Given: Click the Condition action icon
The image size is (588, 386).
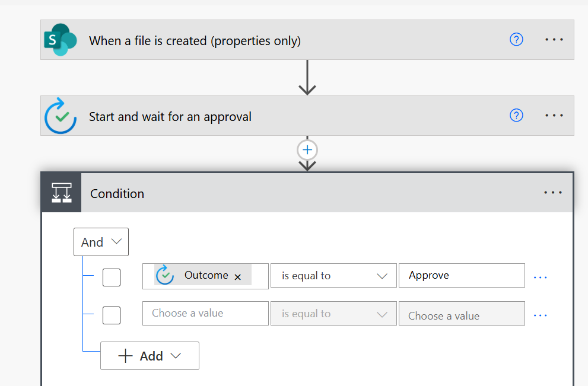Looking at the screenshot, I should (x=62, y=193).
